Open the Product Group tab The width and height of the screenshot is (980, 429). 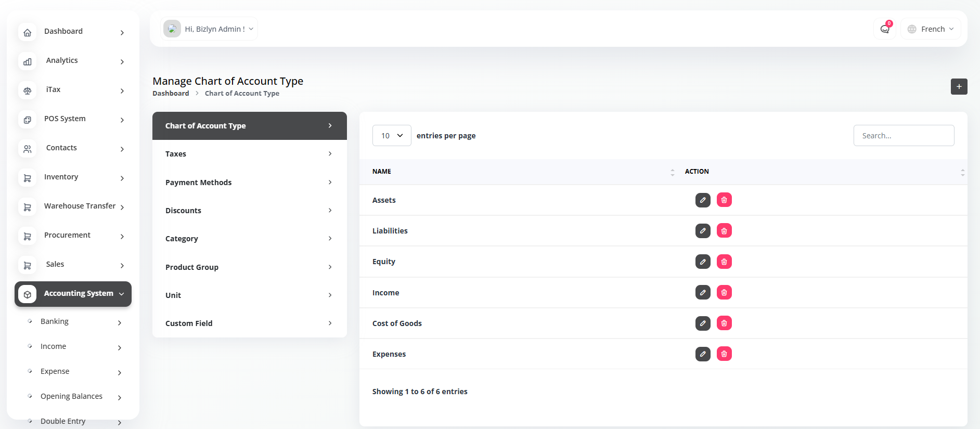[x=250, y=267]
